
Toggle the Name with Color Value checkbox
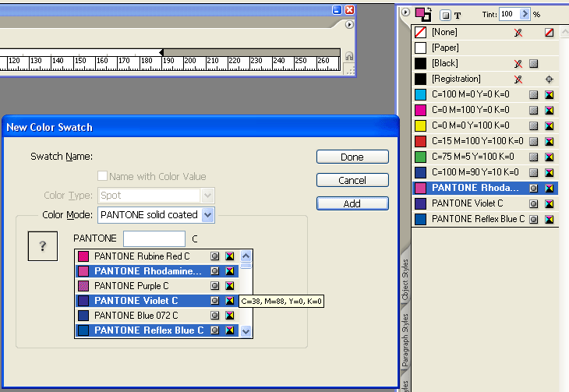102,176
